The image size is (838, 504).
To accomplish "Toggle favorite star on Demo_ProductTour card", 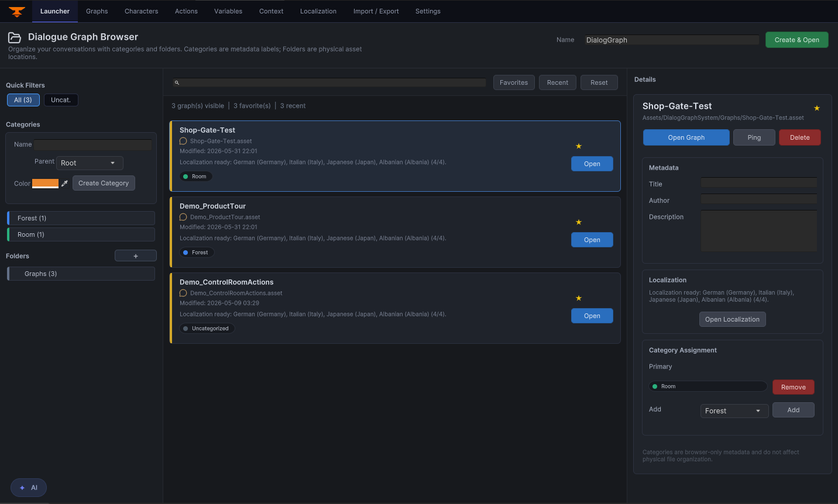I will tap(579, 222).
